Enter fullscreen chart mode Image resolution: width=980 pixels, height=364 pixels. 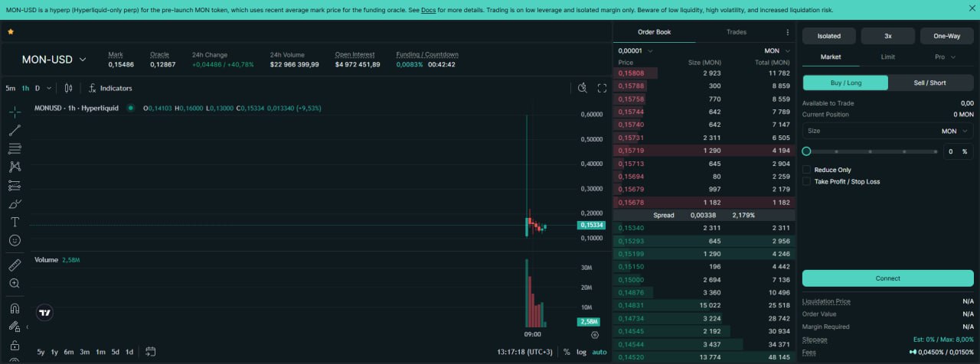point(602,88)
